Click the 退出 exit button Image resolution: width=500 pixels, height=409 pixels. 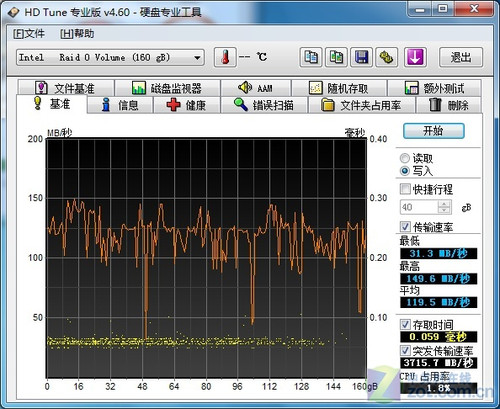tap(461, 57)
